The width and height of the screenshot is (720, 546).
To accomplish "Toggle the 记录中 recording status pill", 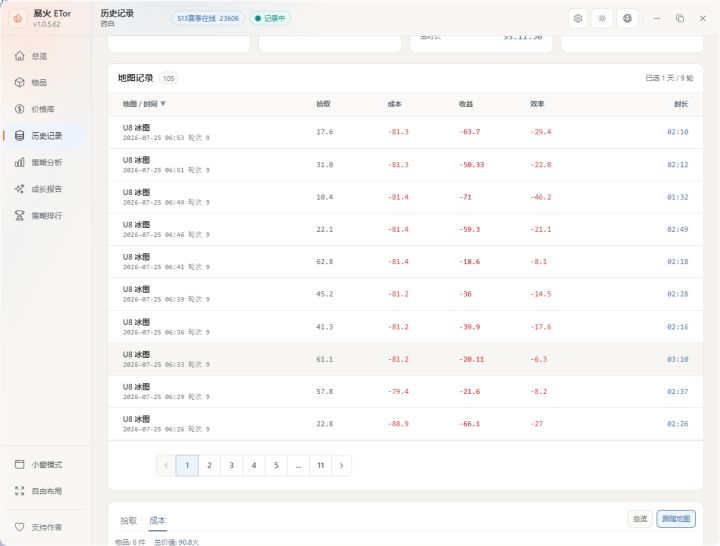I will point(270,18).
